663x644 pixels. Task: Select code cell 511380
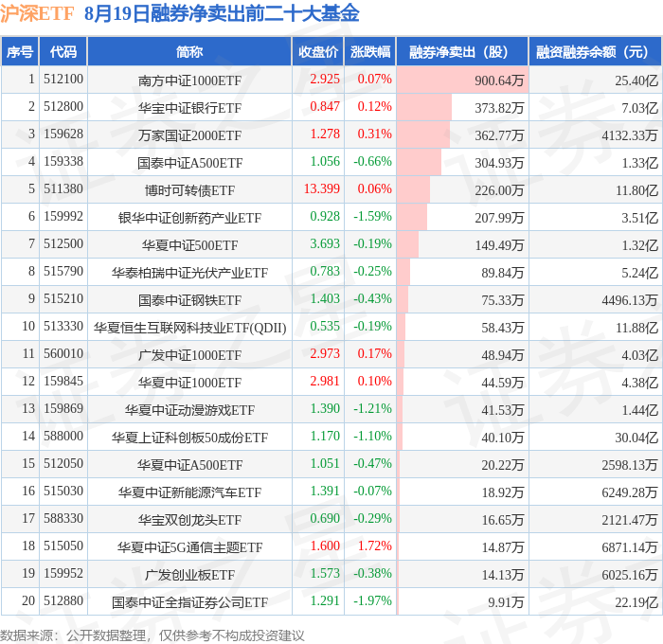click(63, 188)
